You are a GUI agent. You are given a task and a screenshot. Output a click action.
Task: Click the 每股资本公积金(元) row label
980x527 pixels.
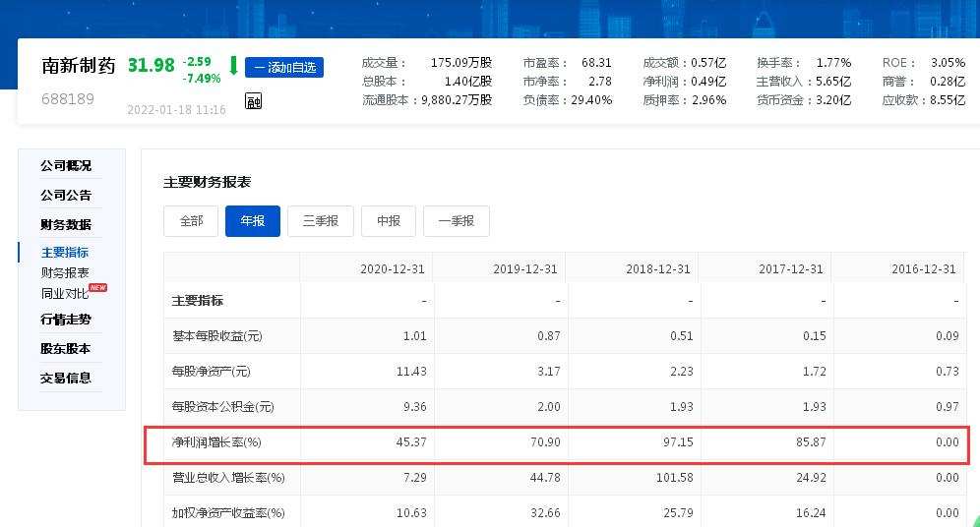(x=223, y=407)
